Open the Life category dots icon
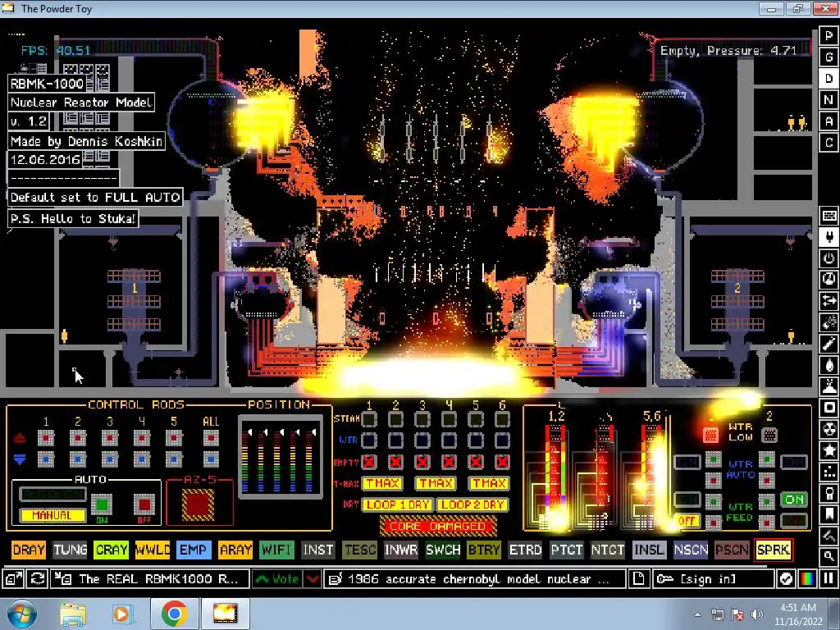 point(829,472)
